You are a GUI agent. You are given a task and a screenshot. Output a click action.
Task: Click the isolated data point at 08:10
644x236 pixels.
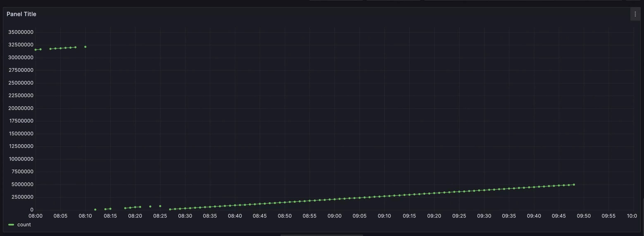(85, 47)
